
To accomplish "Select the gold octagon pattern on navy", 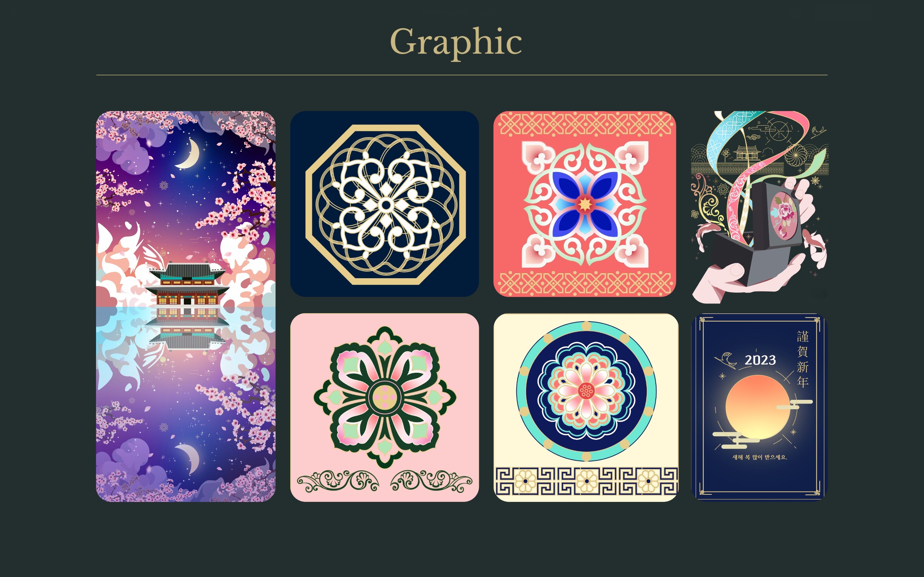I will (385, 204).
